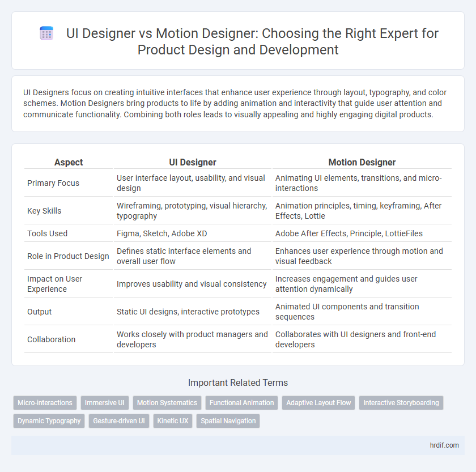Click 'Animated UI components and transition' cell
The height and width of the screenshot is (472, 476).
[x=362, y=312]
